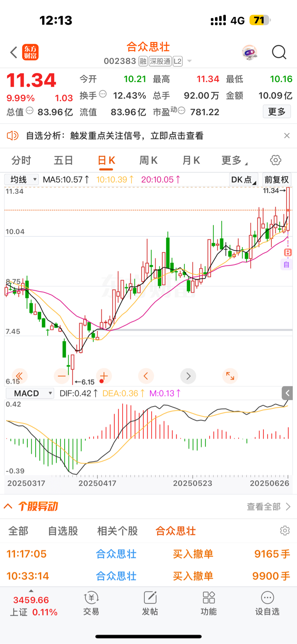Tap the info icon beside 换手
The image size is (297, 644).
tap(103, 94)
